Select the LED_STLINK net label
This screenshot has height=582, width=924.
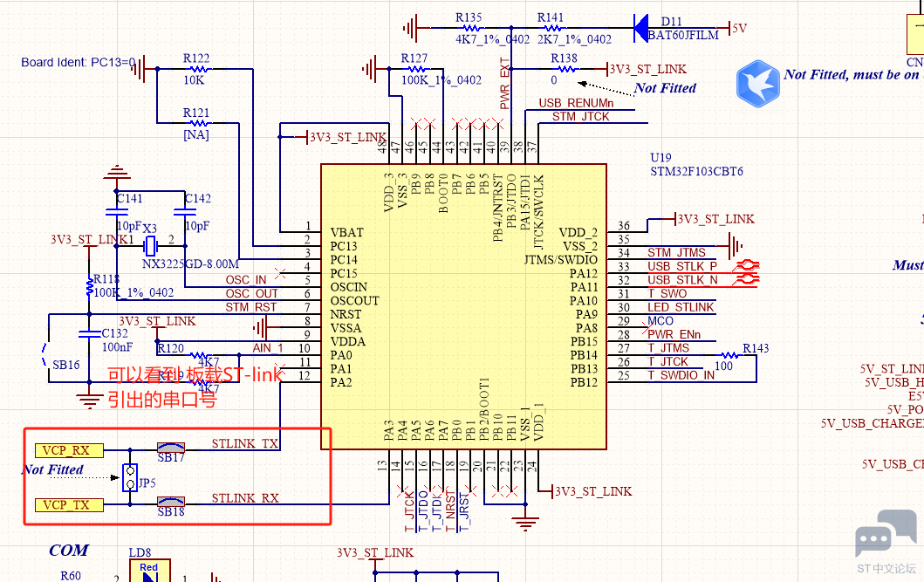coord(681,307)
